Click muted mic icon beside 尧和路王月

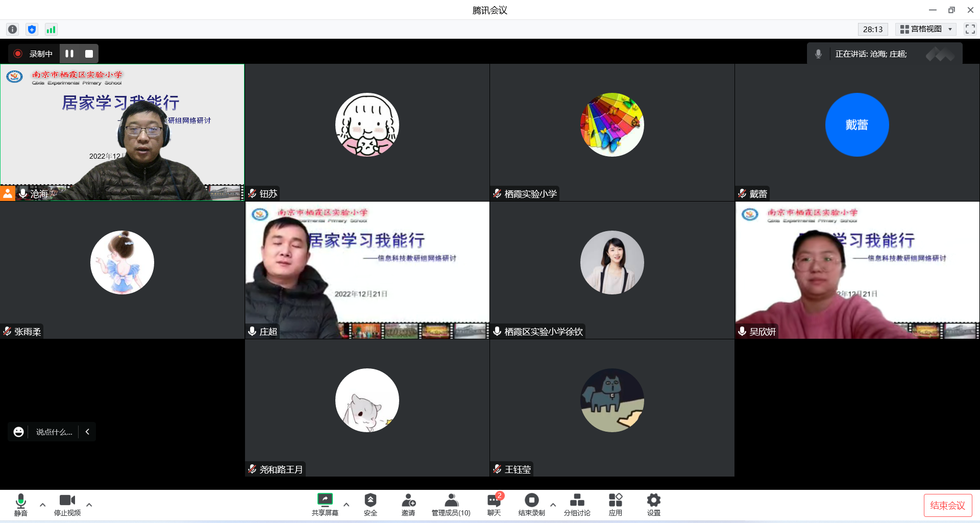[x=252, y=469]
